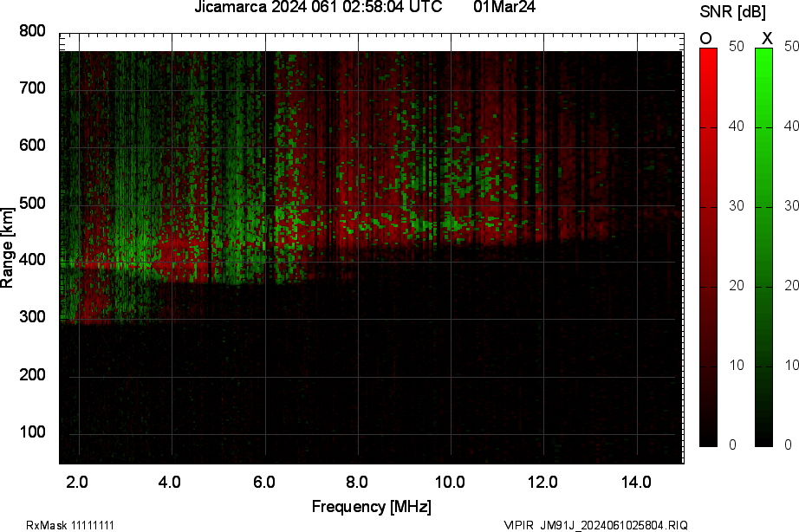This screenshot has height=532, width=799.
Task: Click the 'SNR [dB]' legend heading
Action: 731,10
